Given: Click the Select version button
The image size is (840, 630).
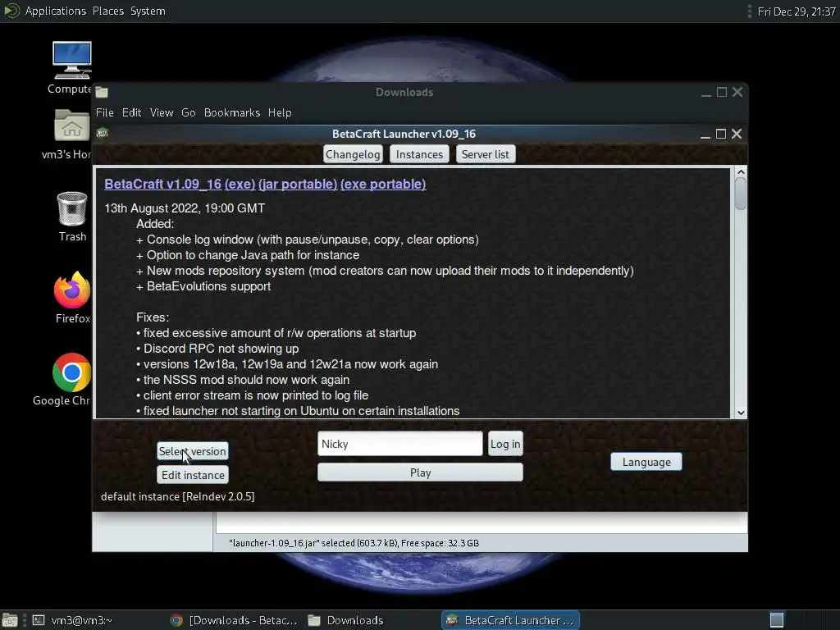Looking at the screenshot, I should (192, 451).
